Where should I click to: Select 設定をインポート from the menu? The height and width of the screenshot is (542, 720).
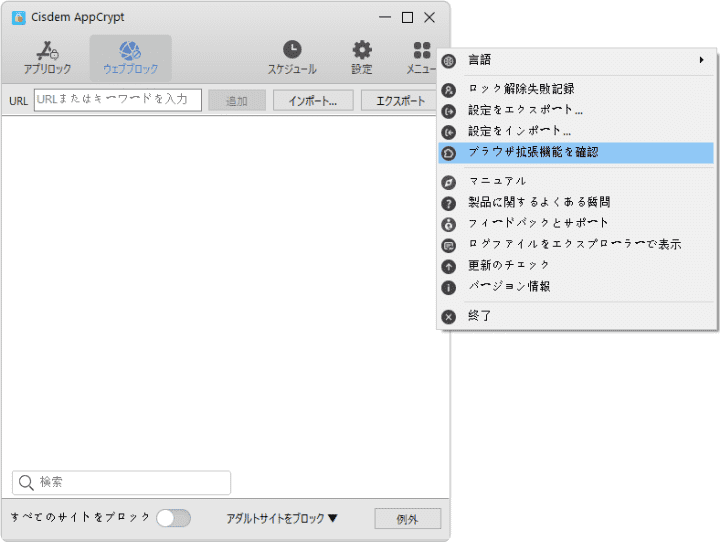[x=519, y=132]
